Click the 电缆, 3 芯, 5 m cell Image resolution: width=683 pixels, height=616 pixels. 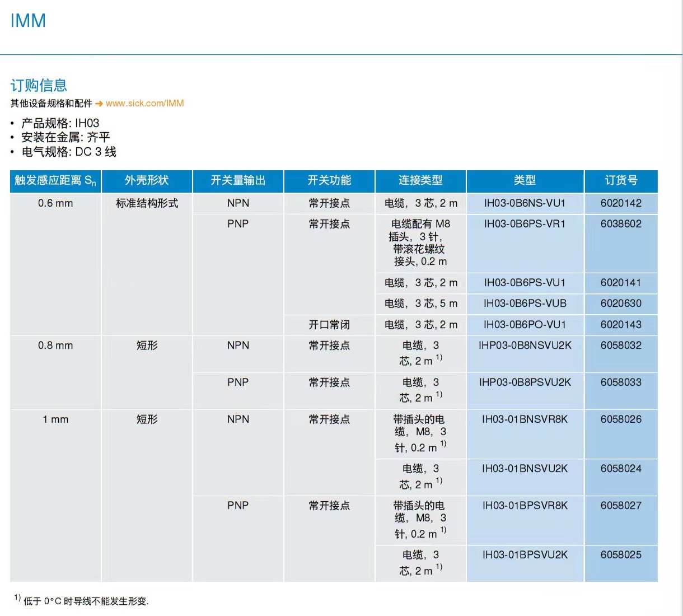tap(420, 304)
